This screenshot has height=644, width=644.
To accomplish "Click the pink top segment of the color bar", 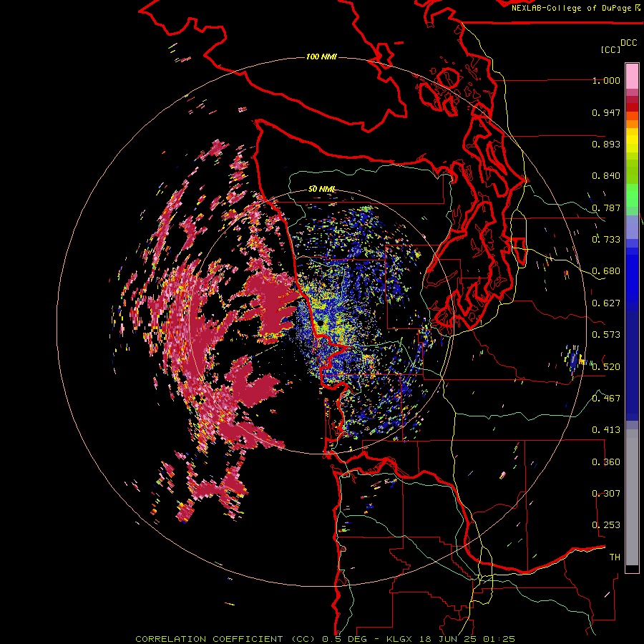I will click(632, 77).
